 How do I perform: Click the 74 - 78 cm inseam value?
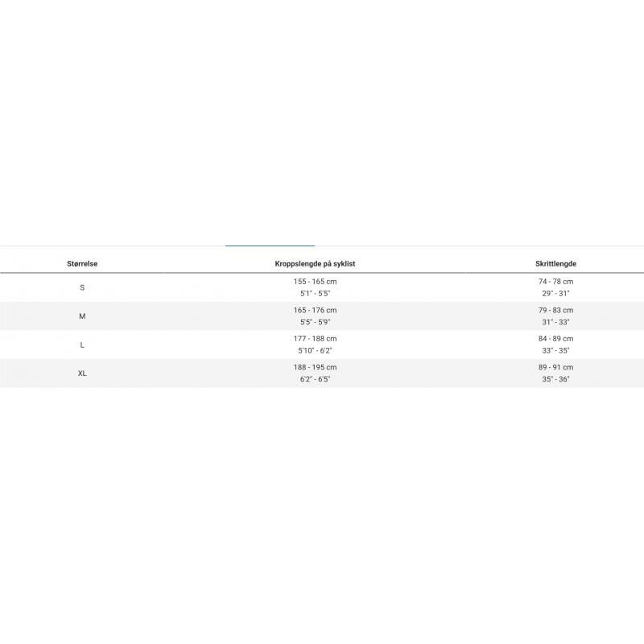pyautogui.click(x=555, y=282)
